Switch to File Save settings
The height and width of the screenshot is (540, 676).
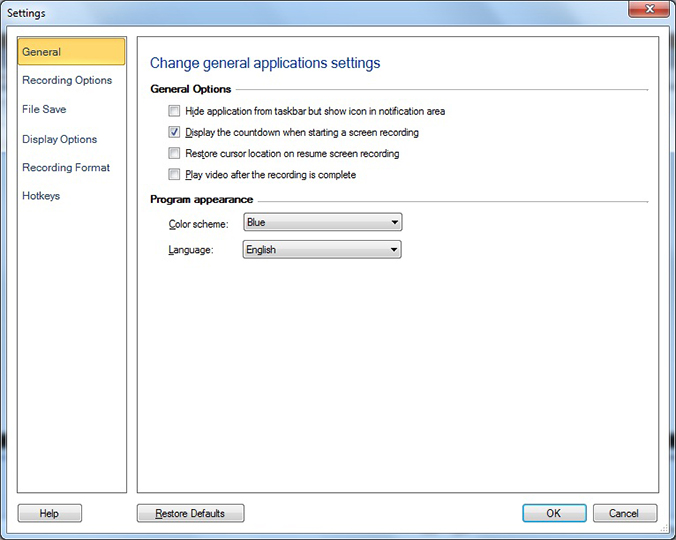(x=44, y=109)
